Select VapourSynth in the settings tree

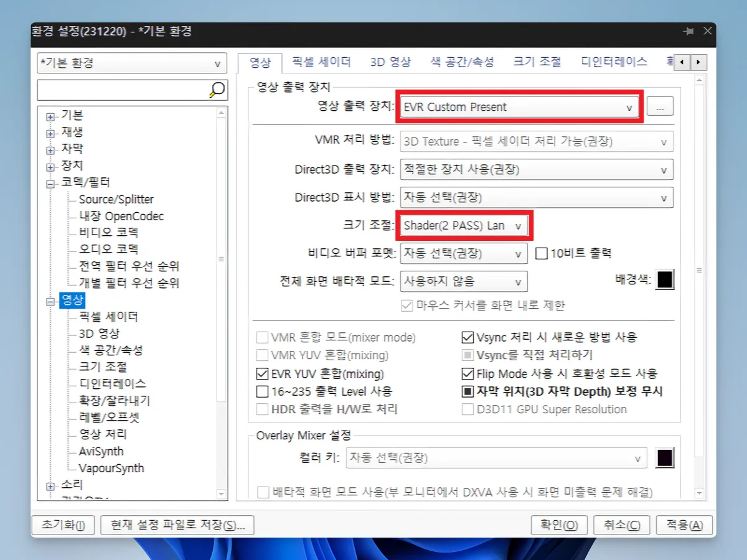tap(111, 468)
